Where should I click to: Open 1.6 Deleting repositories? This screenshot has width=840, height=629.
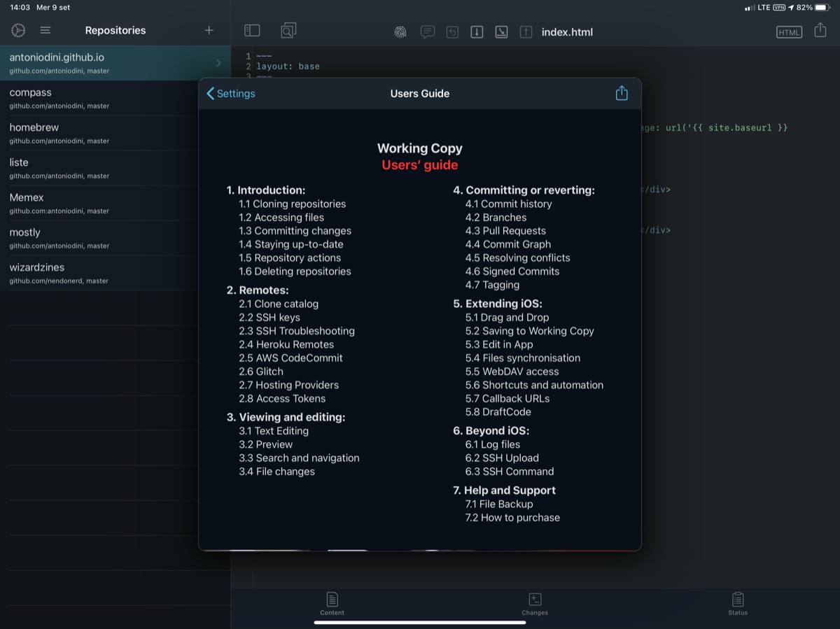click(295, 271)
